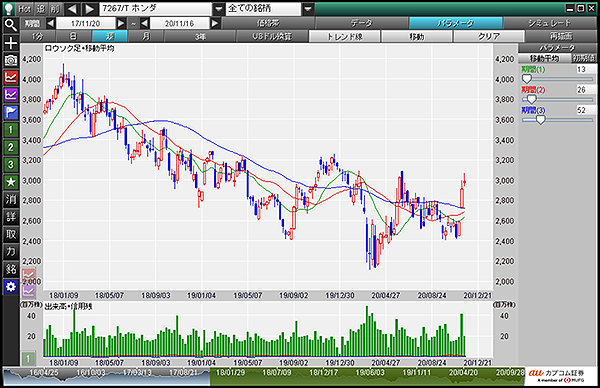
Task: Step start date 17/11/20 forward
Action: (x=121, y=24)
